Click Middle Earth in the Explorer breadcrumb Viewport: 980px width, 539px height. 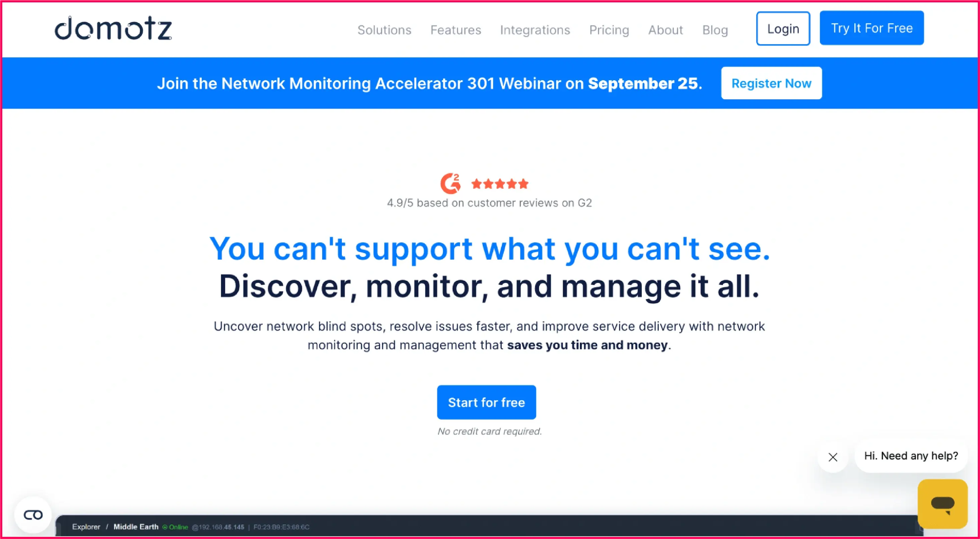[x=136, y=527]
